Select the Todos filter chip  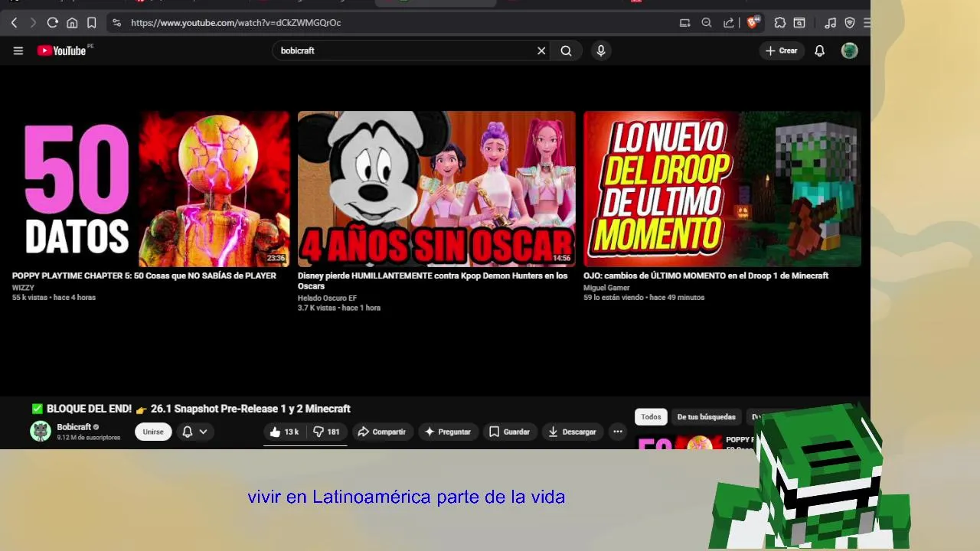coord(651,417)
